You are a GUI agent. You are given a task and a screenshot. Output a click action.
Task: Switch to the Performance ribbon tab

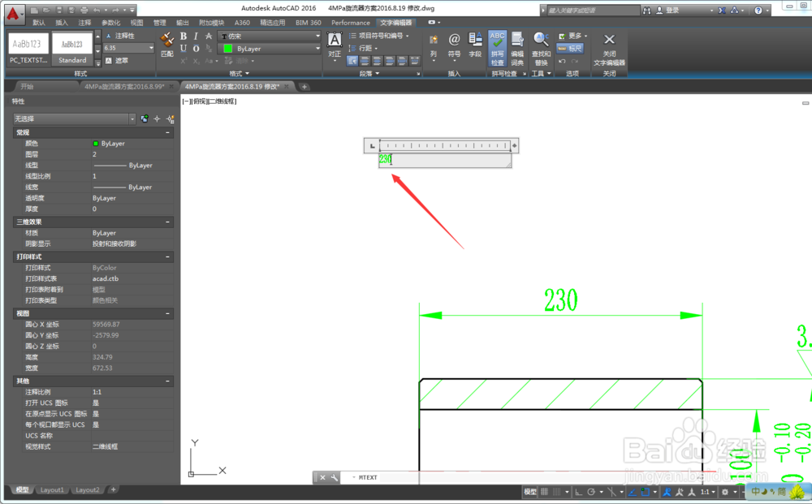[351, 23]
